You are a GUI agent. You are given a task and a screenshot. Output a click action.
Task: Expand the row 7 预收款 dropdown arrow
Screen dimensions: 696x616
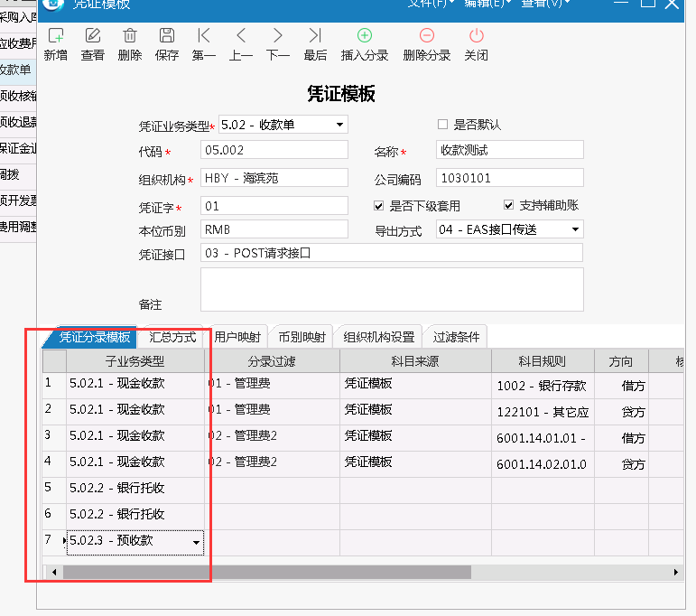click(x=196, y=543)
